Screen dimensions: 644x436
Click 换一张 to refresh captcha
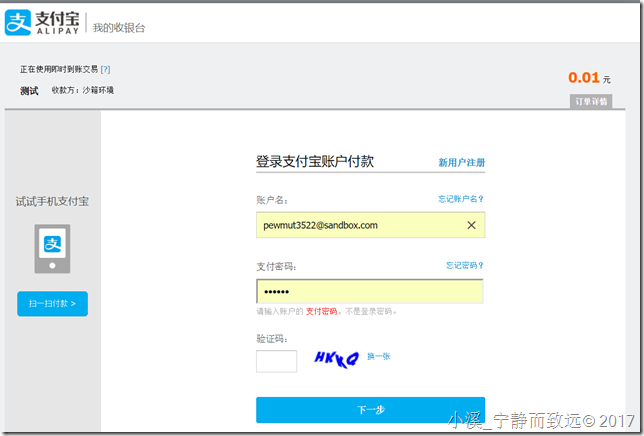click(x=379, y=356)
